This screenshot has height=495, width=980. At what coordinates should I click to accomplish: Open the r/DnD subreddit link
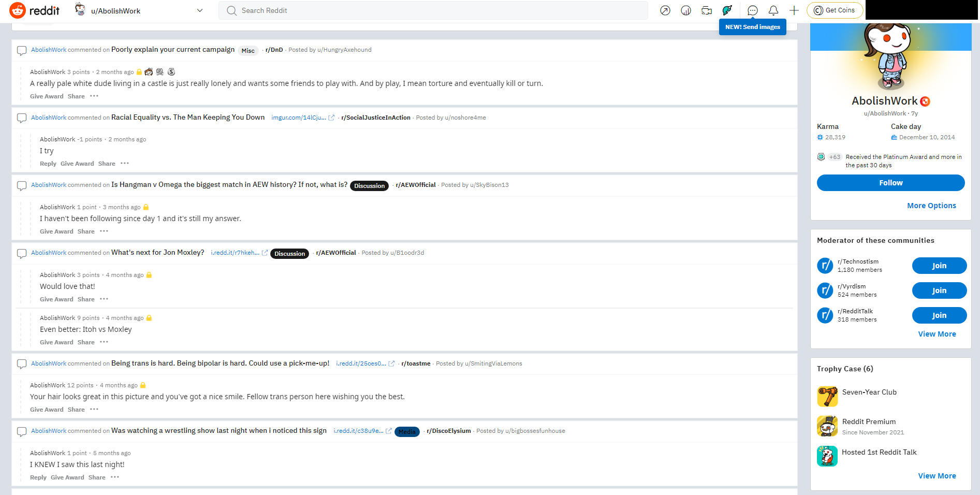[x=274, y=50]
